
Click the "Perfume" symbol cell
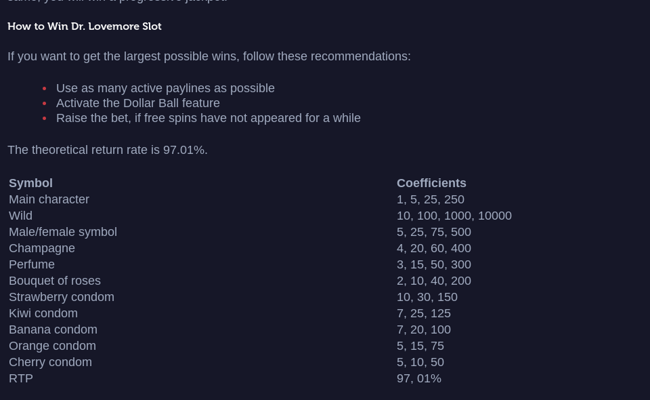point(32,264)
